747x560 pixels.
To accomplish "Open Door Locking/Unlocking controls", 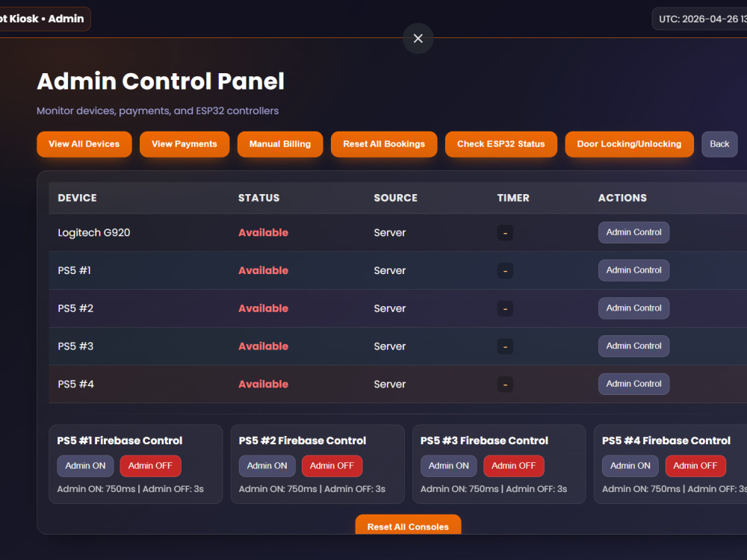I will tap(629, 144).
